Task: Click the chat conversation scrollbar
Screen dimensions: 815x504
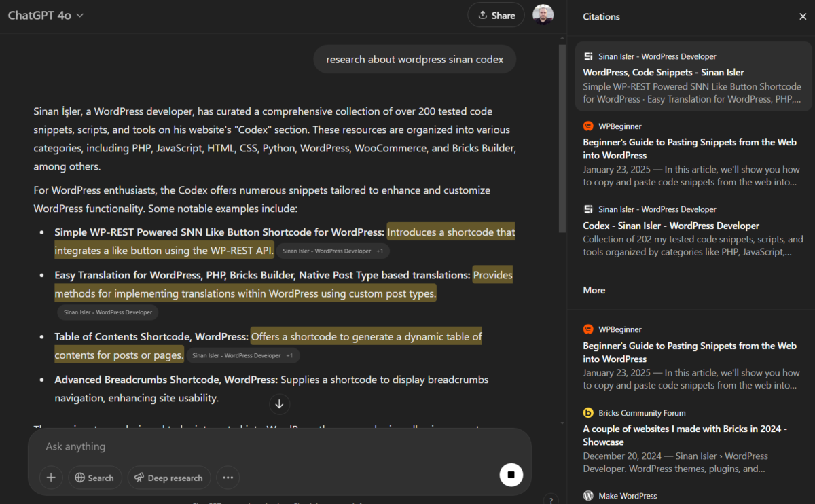Action: pyautogui.click(x=562, y=136)
